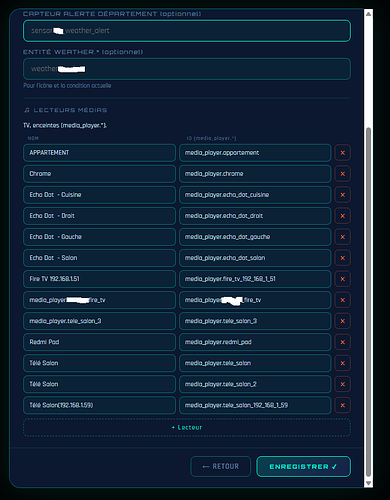Edit the media_player.redmi_pad ID field
The image size is (390, 500).
tap(255, 342)
